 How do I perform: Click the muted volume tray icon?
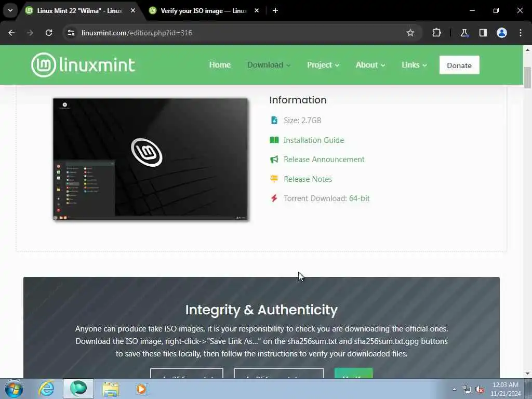click(480, 390)
